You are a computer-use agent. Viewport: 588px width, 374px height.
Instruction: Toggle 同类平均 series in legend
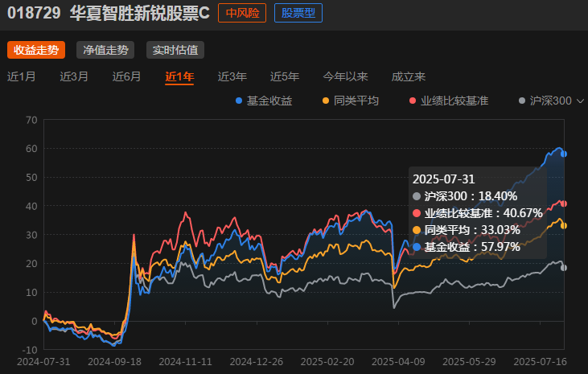pos(351,101)
